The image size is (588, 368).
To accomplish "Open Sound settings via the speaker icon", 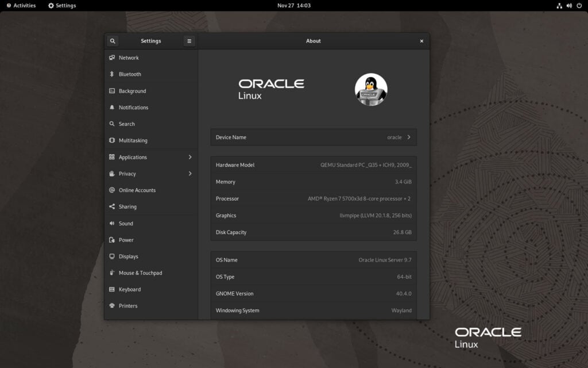I will click(x=111, y=223).
